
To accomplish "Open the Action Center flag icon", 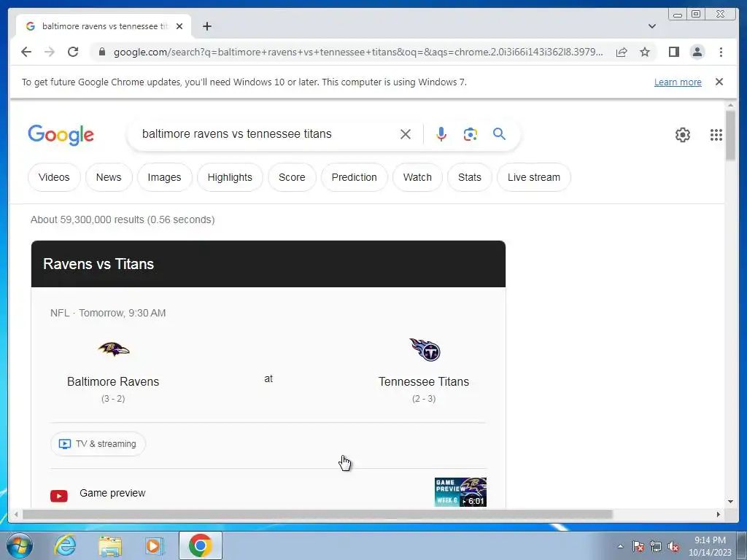I will click(x=638, y=546).
